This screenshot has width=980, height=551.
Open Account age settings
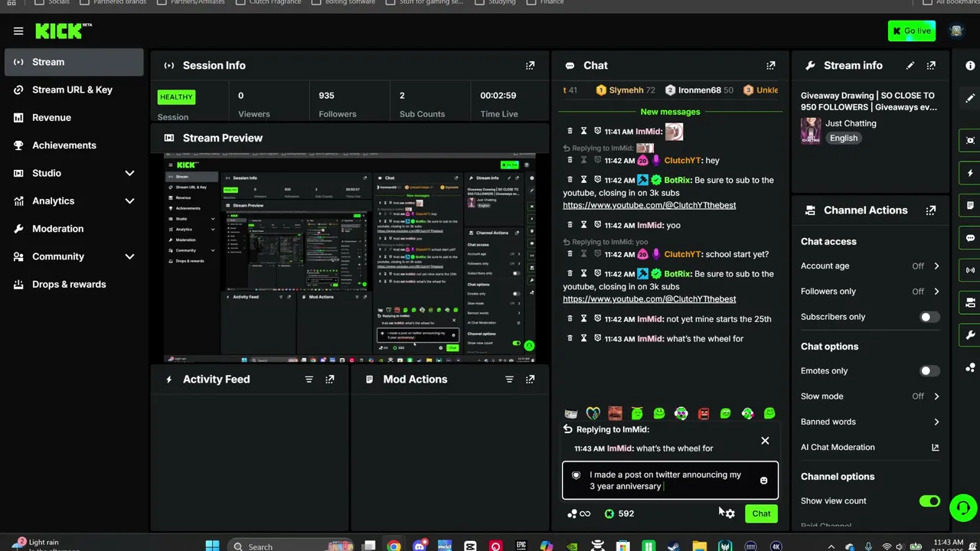click(871, 266)
